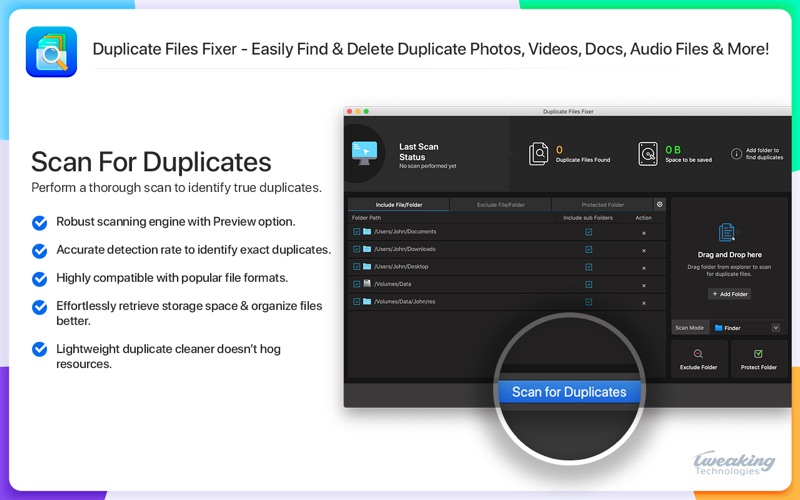Click the Scan for Duplicates button
This screenshot has width=800, height=500.
point(569,392)
